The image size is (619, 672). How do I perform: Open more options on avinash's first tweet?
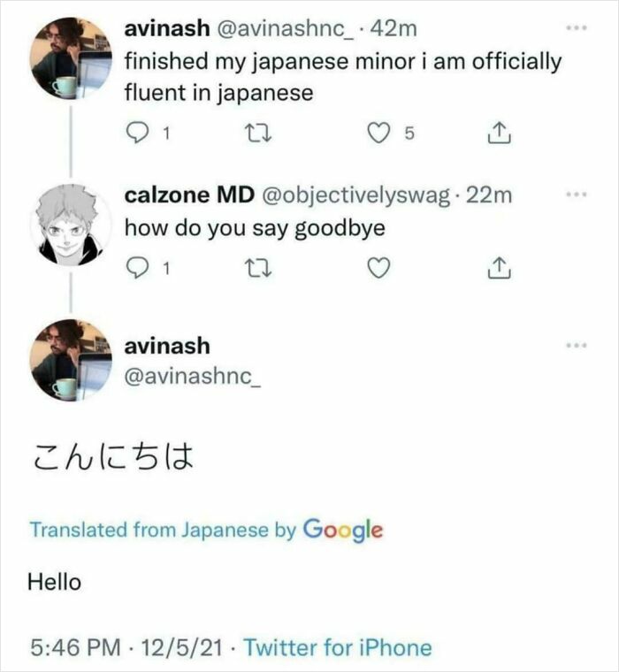(x=577, y=29)
